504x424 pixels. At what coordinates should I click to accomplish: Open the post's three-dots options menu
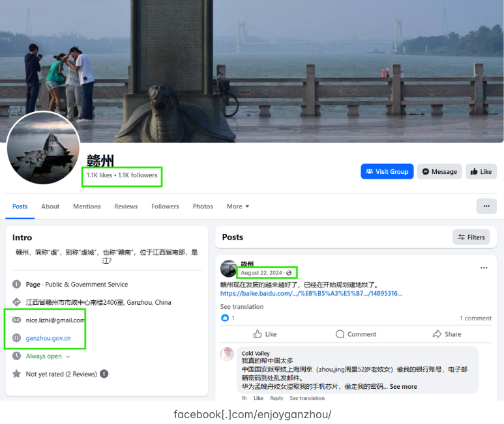point(484,268)
